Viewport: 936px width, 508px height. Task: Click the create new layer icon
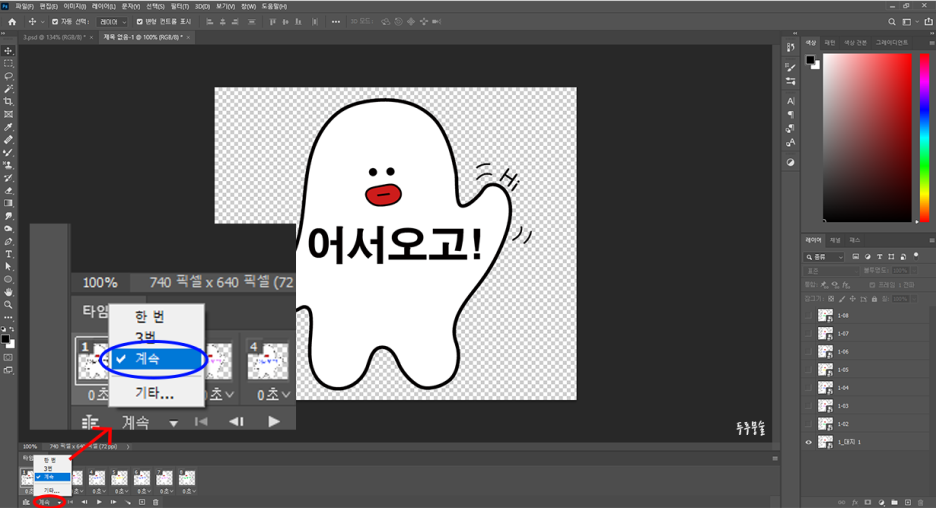908,503
